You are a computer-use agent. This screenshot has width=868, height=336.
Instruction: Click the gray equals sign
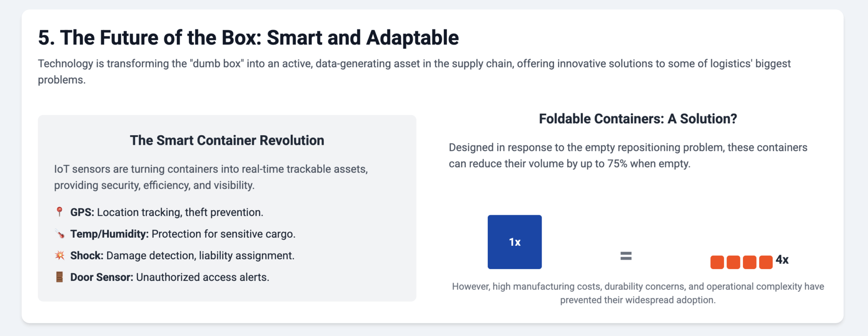tap(626, 256)
